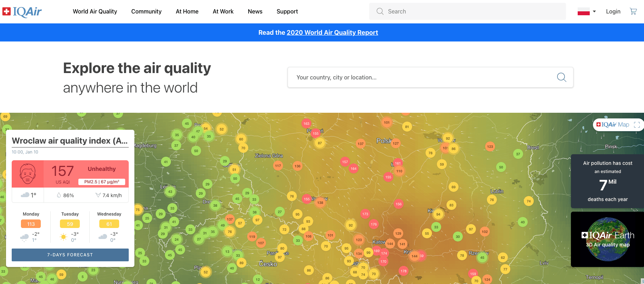The width and height of the screenshot is (644, 284).
Task: Open the country flag language dropdown
Action: coord(587,11)
